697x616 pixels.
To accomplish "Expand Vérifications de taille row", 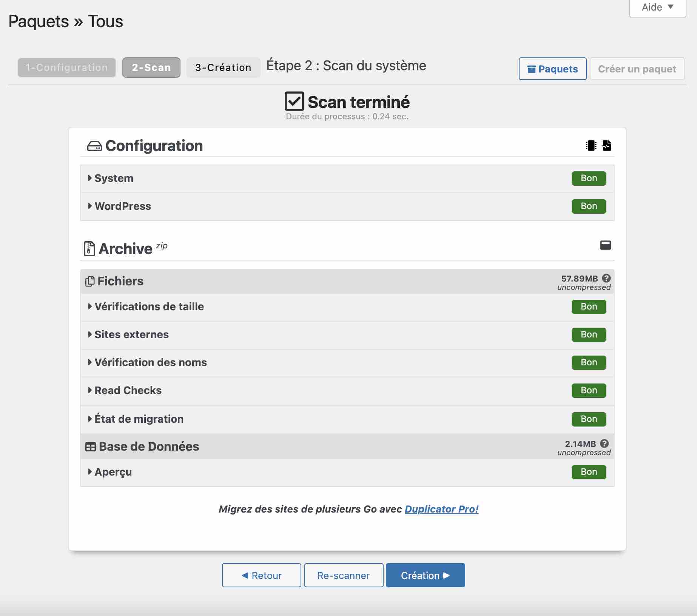I will pyautogui.click(x=149, y=306).
